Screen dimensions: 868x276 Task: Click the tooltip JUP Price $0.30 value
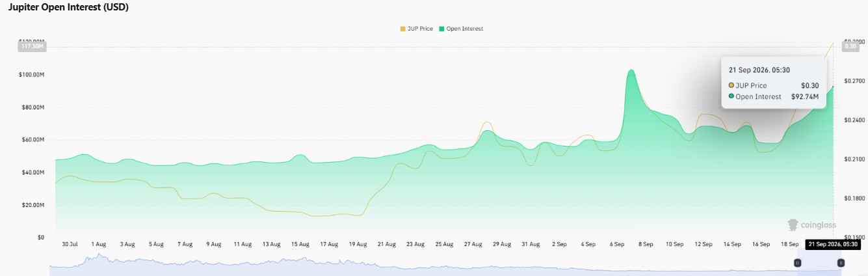810,85
